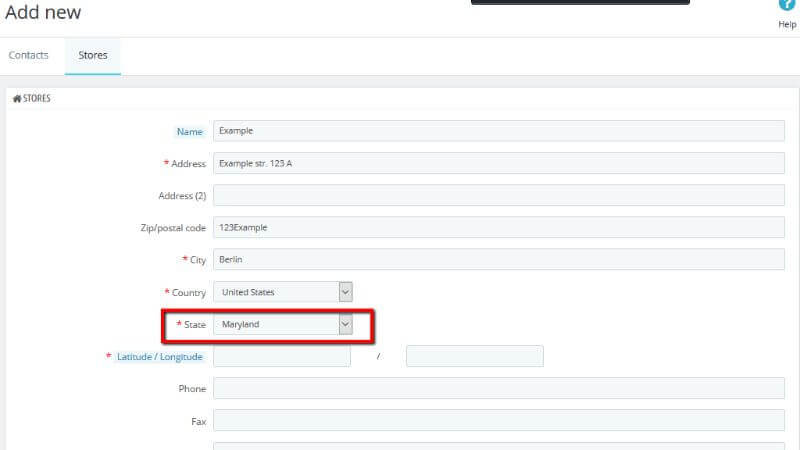This screenshot has height=450, width=800.
Task: Expand the State dropdown showing Maryland
Action: click(x=283, y=324)
